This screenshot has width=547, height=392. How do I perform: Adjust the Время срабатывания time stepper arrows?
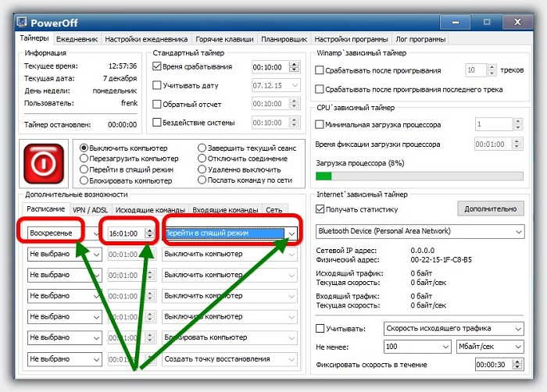click(294, 67)
